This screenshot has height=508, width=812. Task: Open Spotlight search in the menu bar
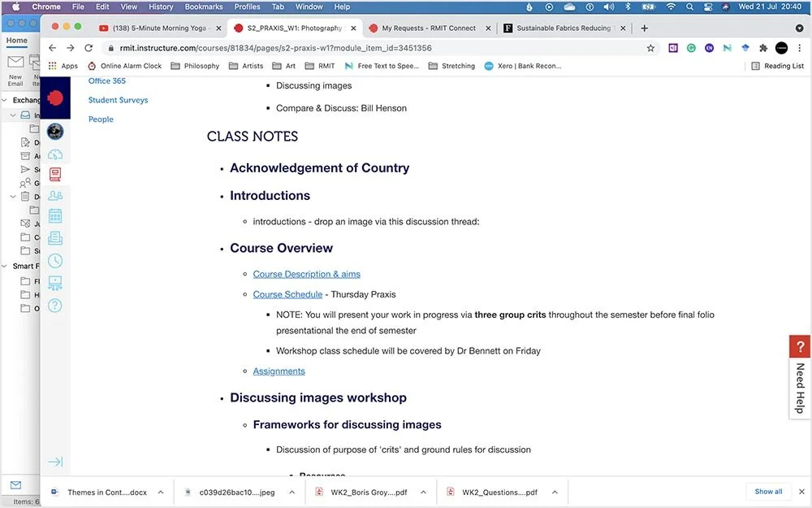tap(689, 7)
